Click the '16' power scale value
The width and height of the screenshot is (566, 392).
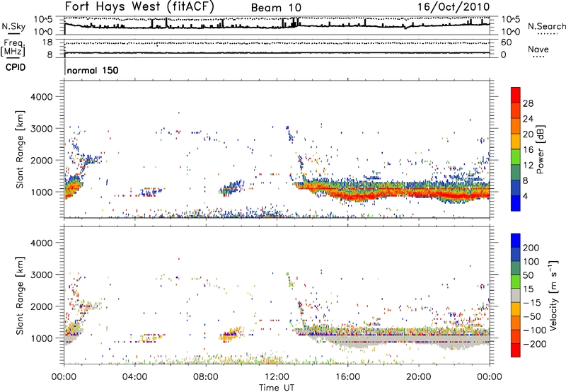[x=528, y=150]
